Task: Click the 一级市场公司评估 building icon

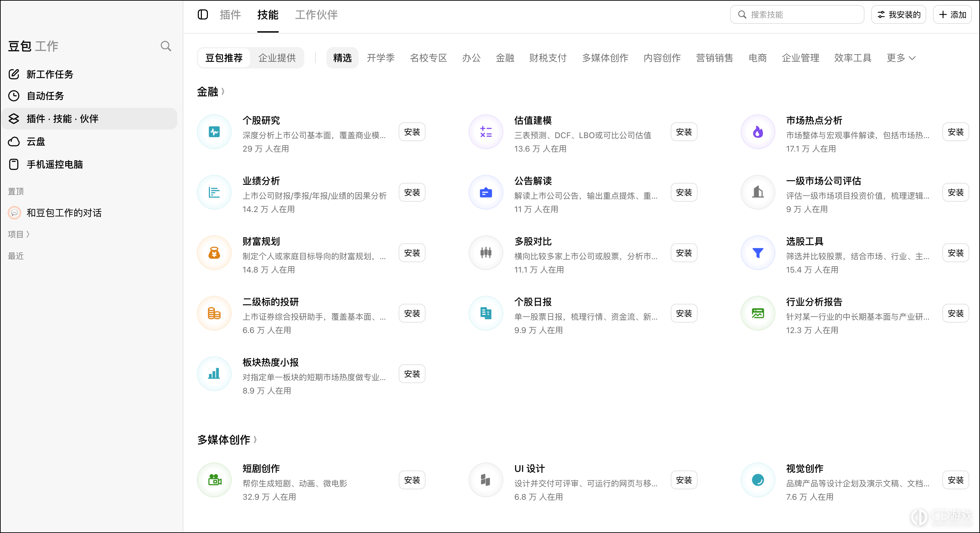Action: pos(758,192)
